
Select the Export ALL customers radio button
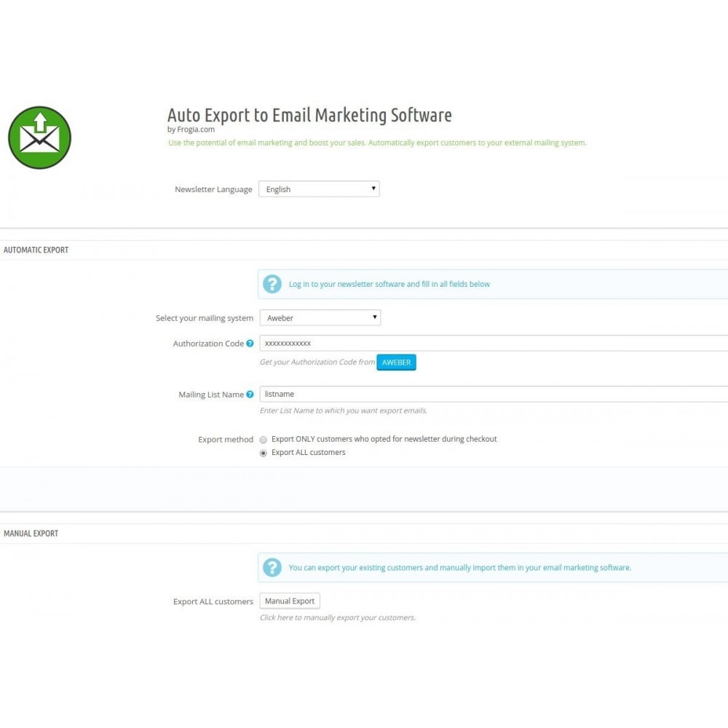tap(264, 453)
